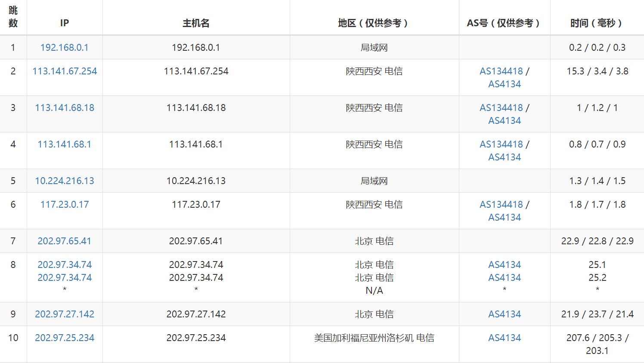Open the 192.168.0.1 IP link

65,47
